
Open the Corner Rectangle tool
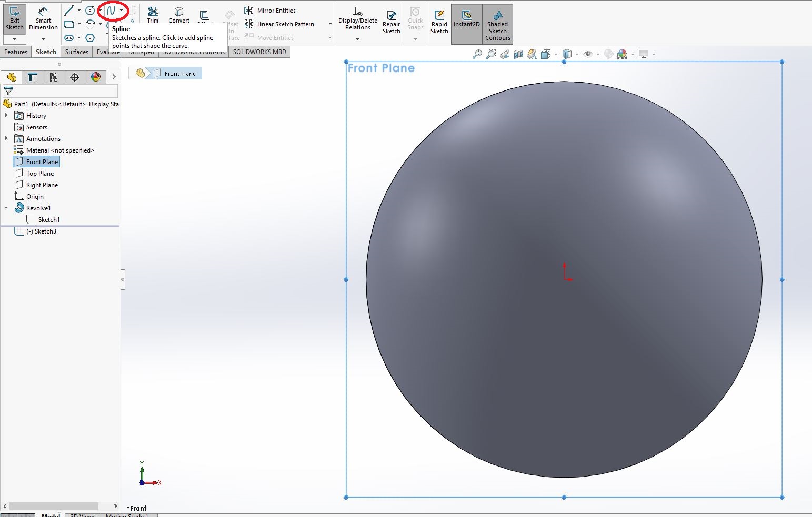70,24
